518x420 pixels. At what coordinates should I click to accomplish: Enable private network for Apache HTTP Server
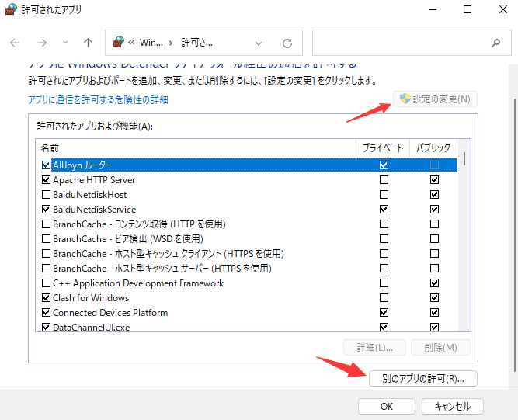pos(384,179)
